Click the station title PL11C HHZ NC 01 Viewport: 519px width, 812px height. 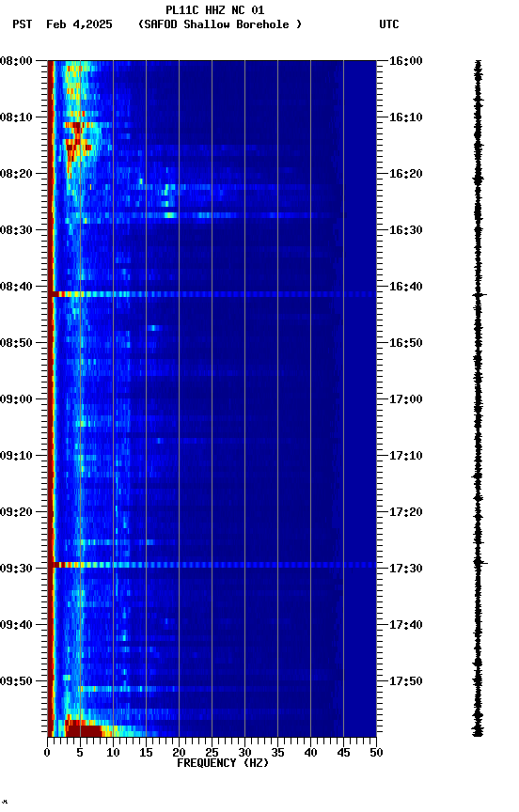(215, 9)
